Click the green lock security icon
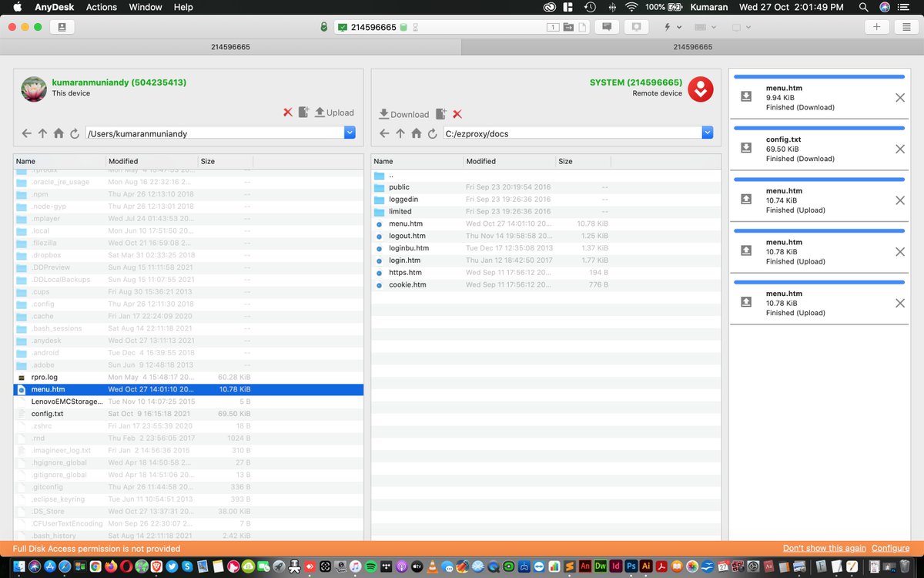The image size is (924, 578). (324, 27)
